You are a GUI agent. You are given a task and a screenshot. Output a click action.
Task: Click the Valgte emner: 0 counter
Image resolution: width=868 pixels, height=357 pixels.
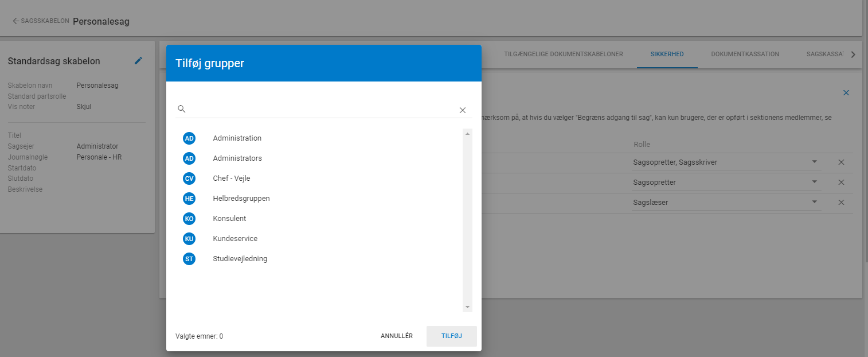coord(199,336)
